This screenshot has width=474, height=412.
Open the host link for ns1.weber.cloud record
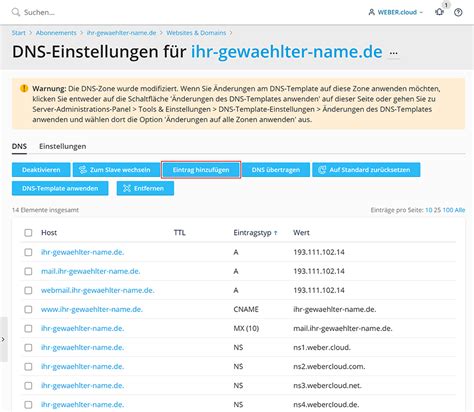82,347
